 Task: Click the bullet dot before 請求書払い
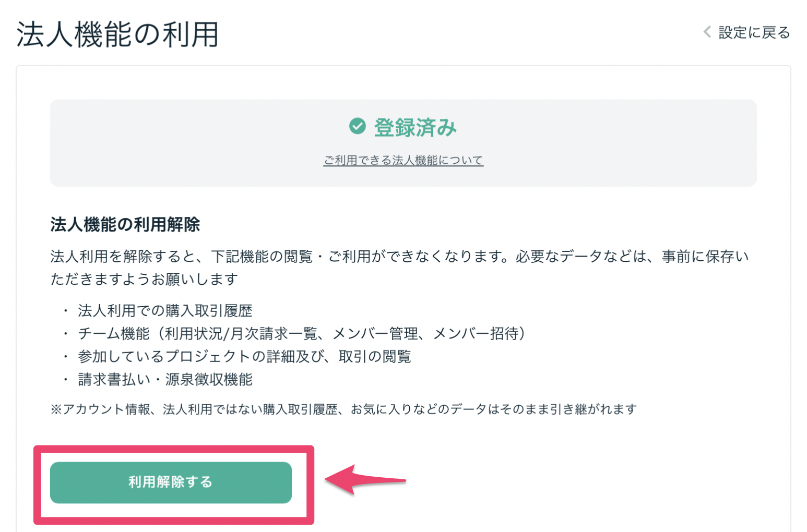click(66, 380)
